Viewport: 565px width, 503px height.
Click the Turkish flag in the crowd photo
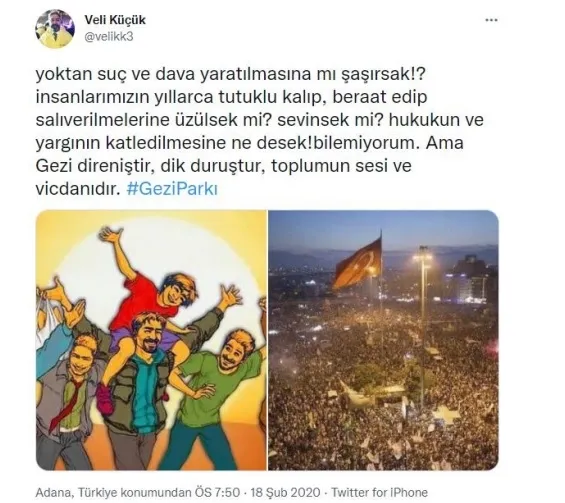(x=358, y=263)
